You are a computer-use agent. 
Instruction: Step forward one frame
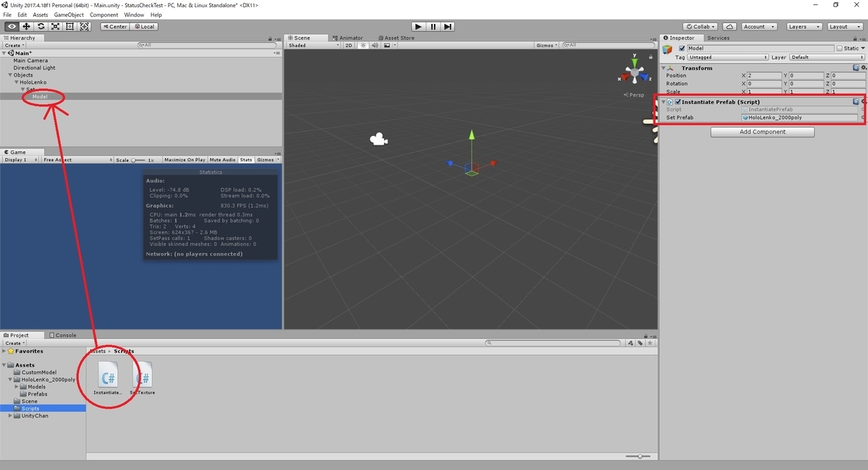click(448, 27)
